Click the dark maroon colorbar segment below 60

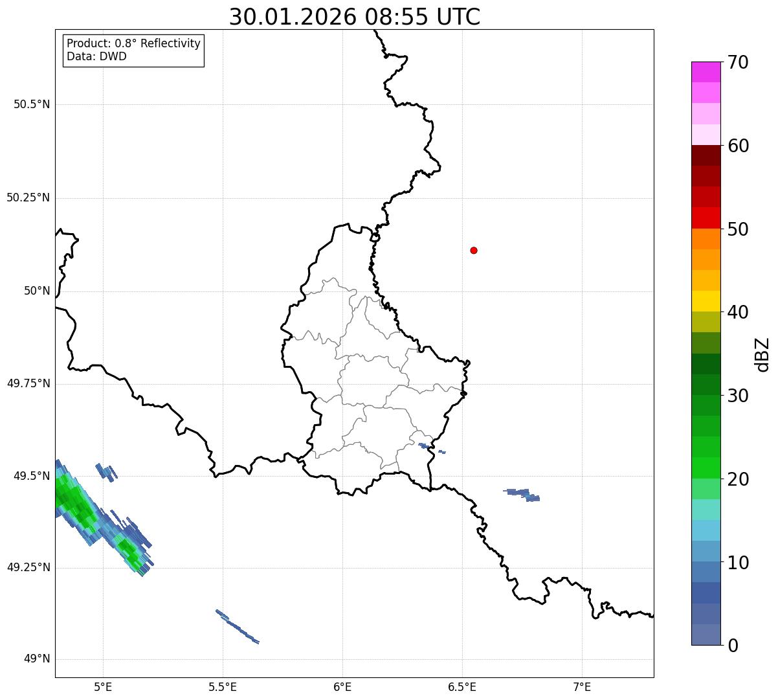coord(706,156)
